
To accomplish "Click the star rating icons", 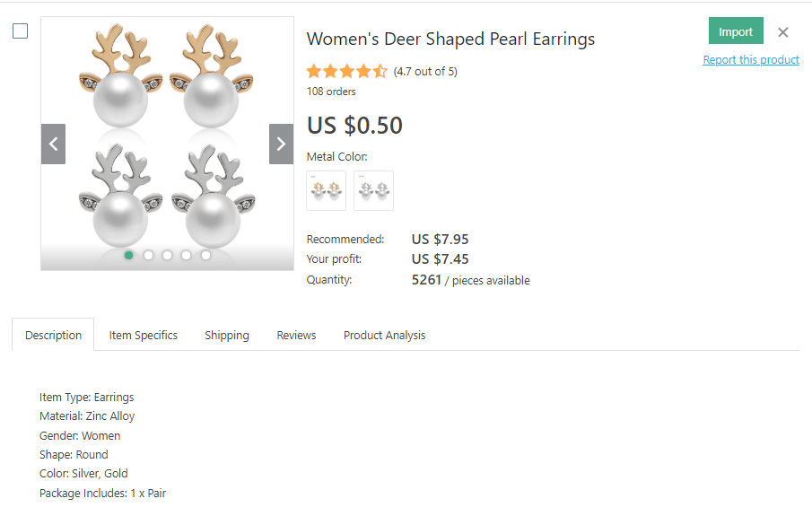I will click(x=347, y=72).
